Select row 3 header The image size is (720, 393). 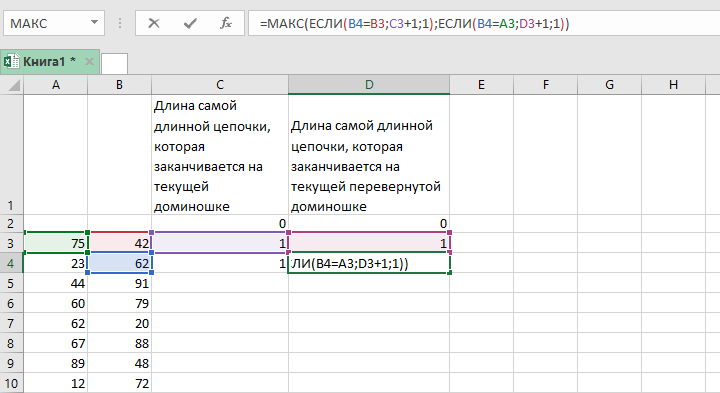11,243
